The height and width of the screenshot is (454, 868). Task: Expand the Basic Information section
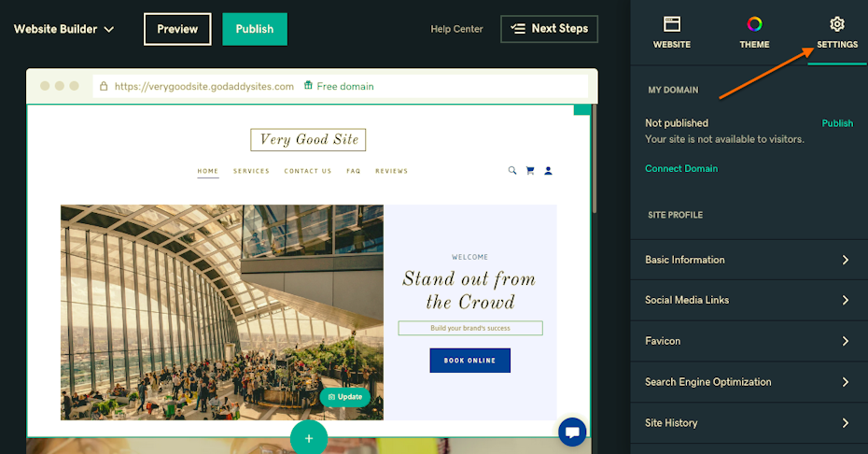pos(749,260)
